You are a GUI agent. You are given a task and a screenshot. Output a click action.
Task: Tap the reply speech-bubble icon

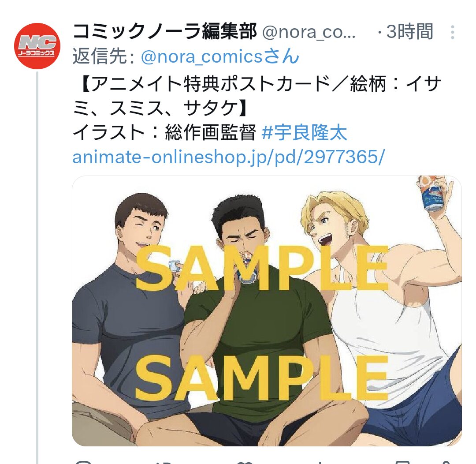[x=83, y=462]
